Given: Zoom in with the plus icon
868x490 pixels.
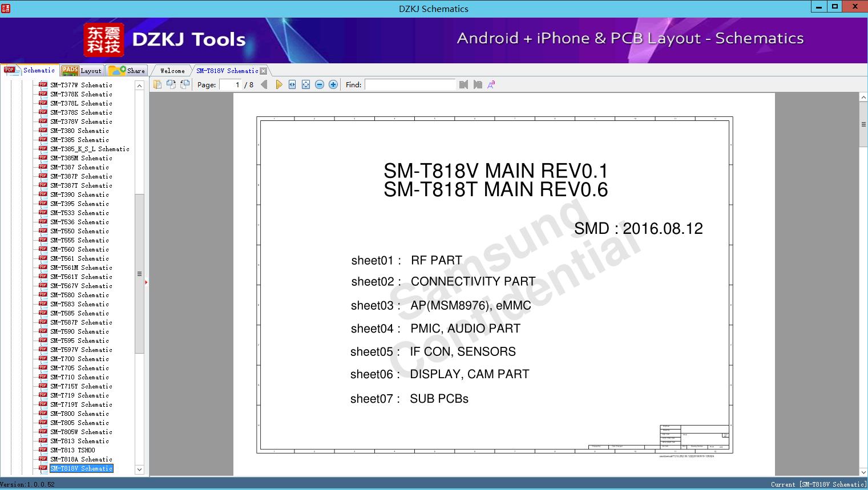Looking at the screenshot, I should tap(333, 84).
